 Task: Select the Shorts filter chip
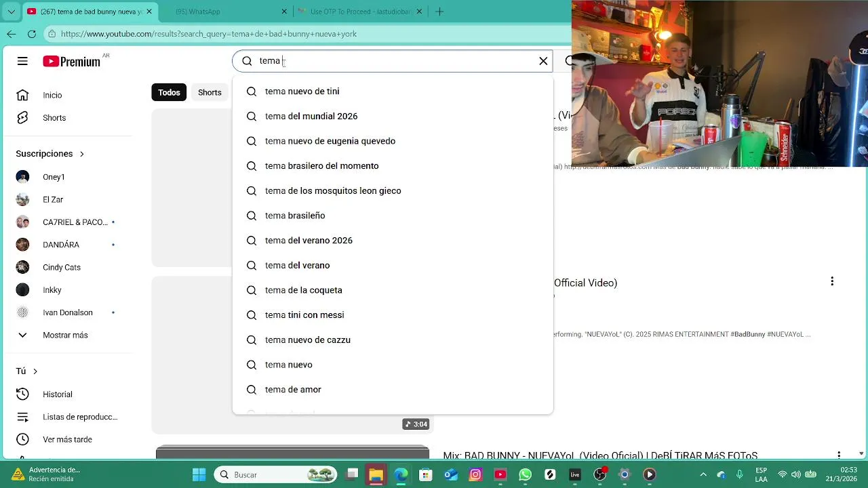210,92
